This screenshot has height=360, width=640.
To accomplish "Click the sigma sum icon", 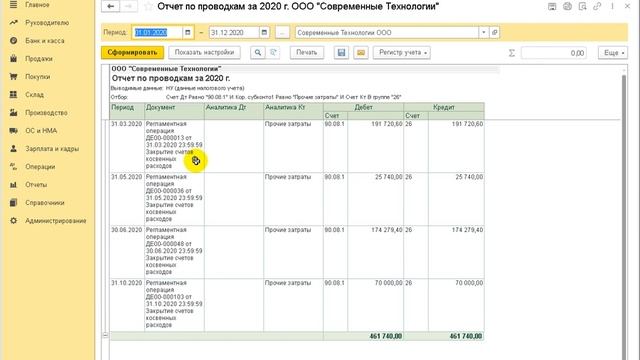I will (511, 53).
